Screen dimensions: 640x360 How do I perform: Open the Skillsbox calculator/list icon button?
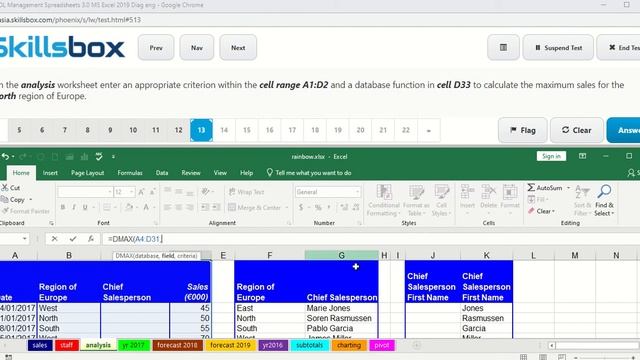pos(503,48)
